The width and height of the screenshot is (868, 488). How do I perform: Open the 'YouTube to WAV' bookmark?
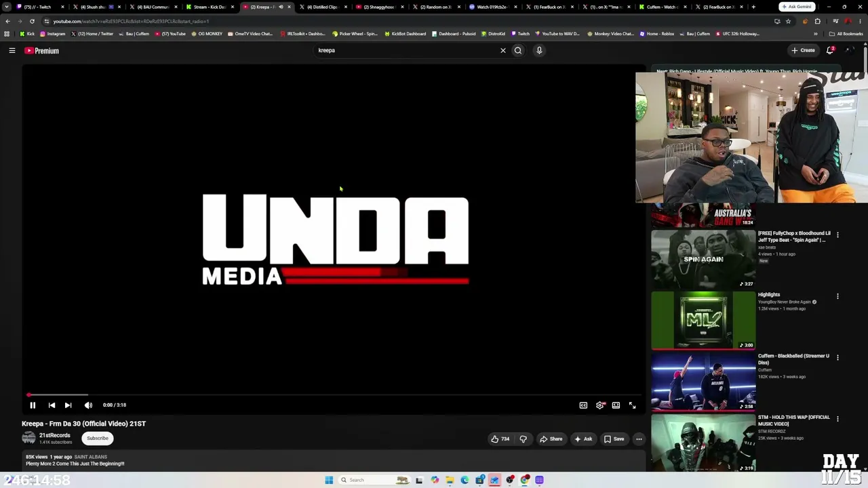click(557, 34)
